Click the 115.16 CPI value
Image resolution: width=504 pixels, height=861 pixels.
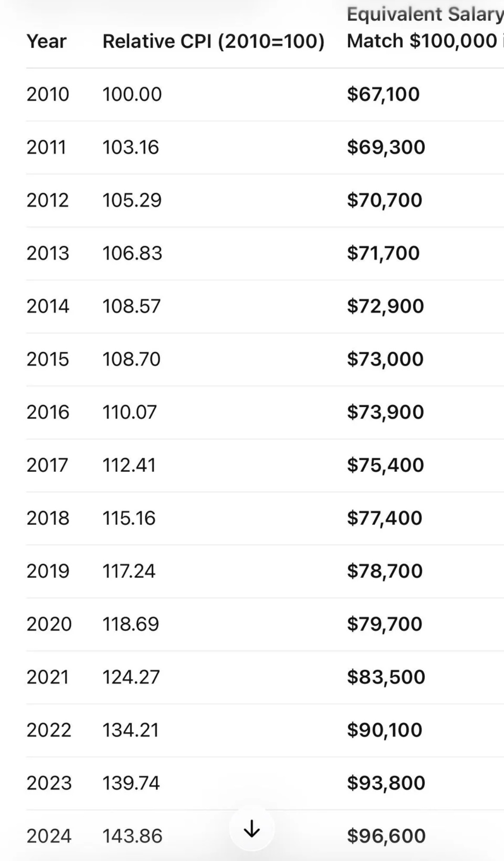(x=129, y=518)
